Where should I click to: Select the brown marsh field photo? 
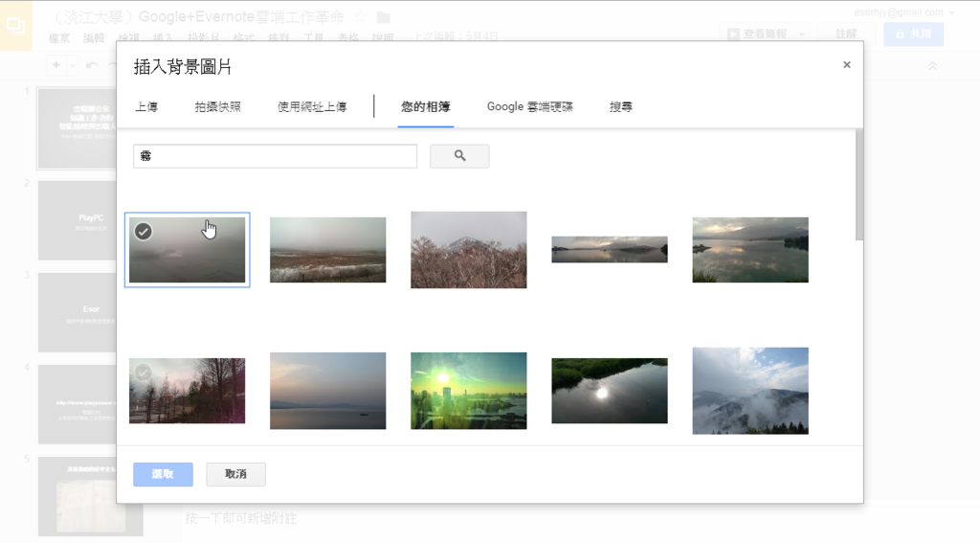click(x=327, y=250)
